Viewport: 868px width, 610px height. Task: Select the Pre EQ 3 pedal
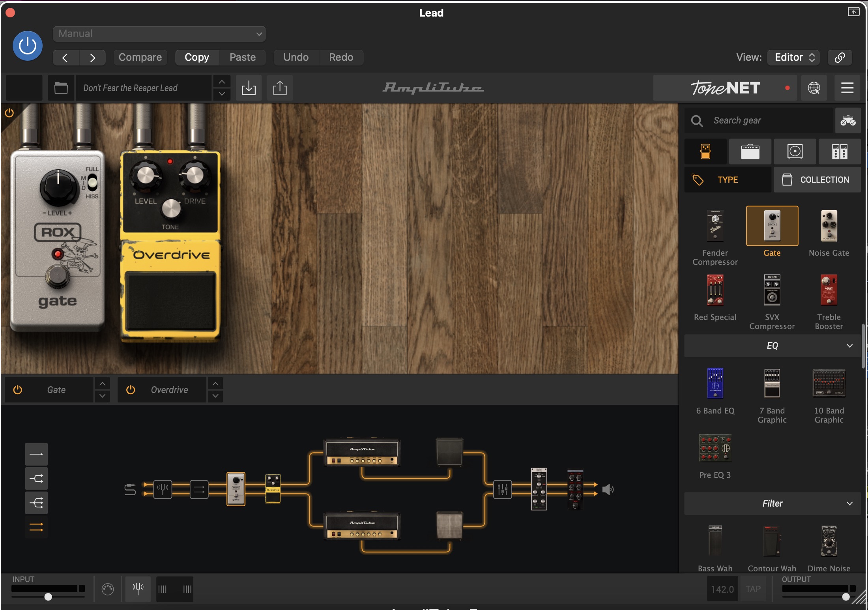tap(715, 457)
